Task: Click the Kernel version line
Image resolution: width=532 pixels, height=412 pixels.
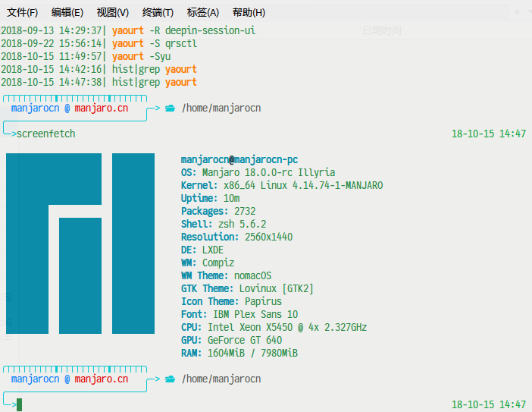Action: [x=282, y=185]
